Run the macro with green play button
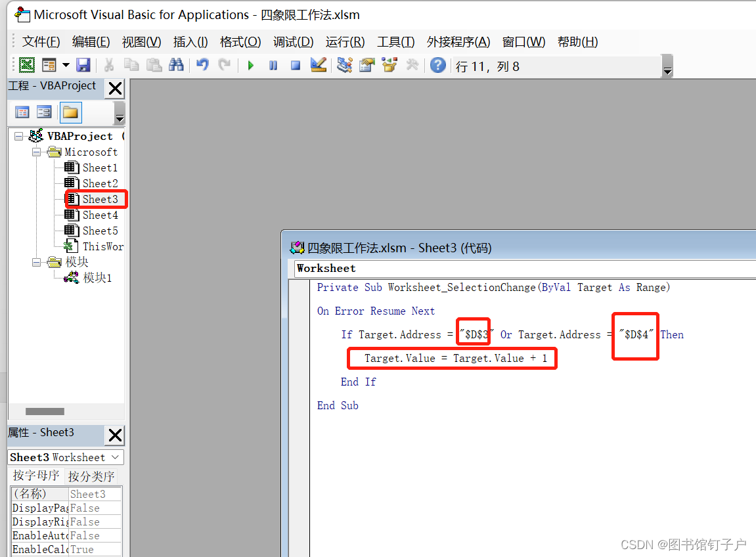756x557 pixels. coord(251,65)
